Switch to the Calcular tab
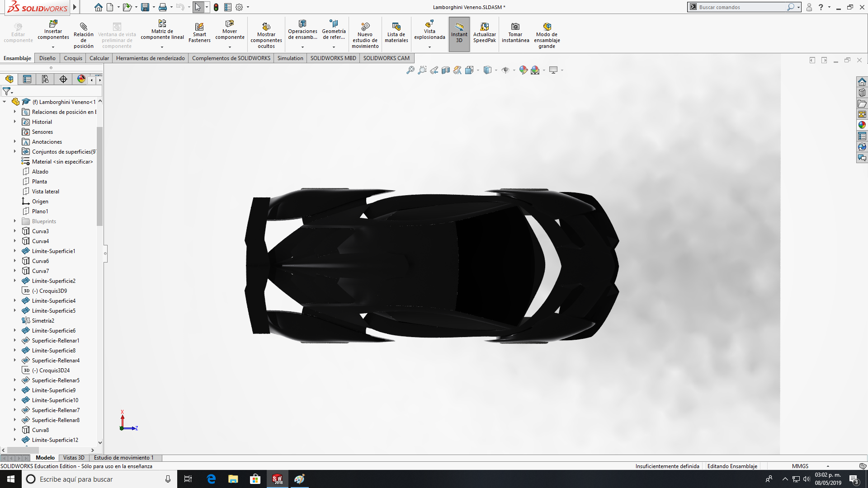Screen dimensions: 868x488 99,58
